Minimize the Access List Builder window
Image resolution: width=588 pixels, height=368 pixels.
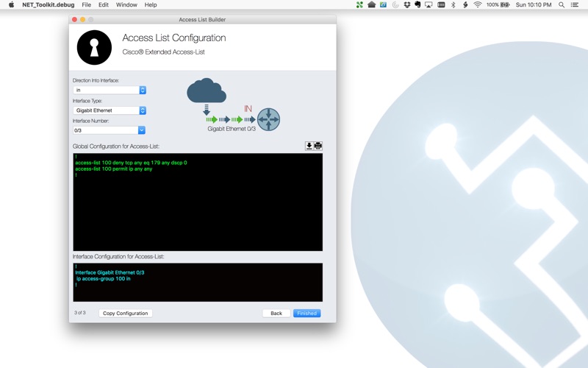82,20
